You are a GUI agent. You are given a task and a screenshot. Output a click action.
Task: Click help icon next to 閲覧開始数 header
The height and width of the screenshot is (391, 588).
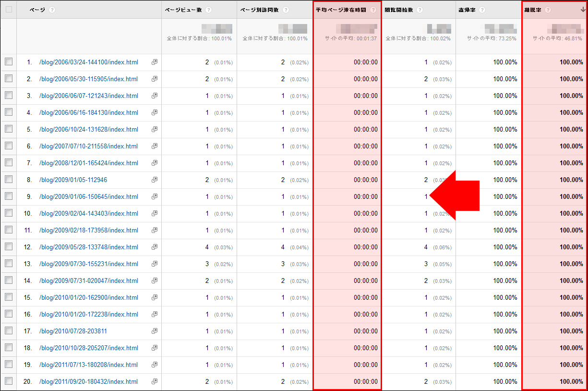(x=420, y=10)
